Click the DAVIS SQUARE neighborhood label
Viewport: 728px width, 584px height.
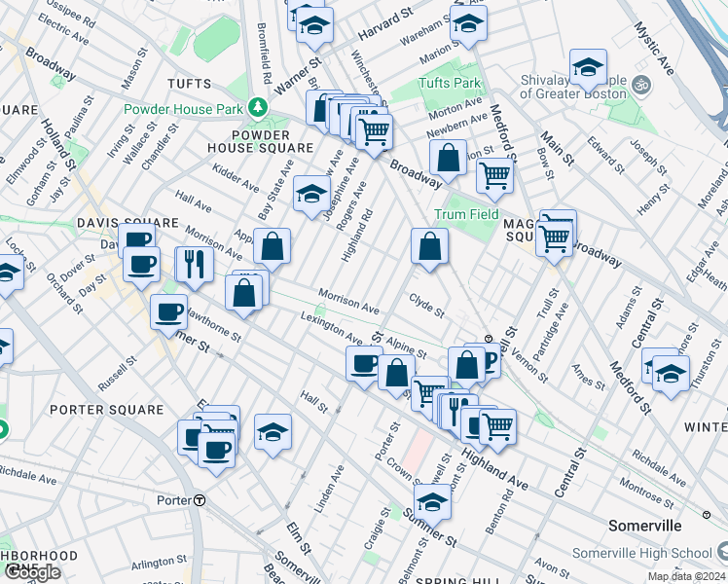(127, 223)
